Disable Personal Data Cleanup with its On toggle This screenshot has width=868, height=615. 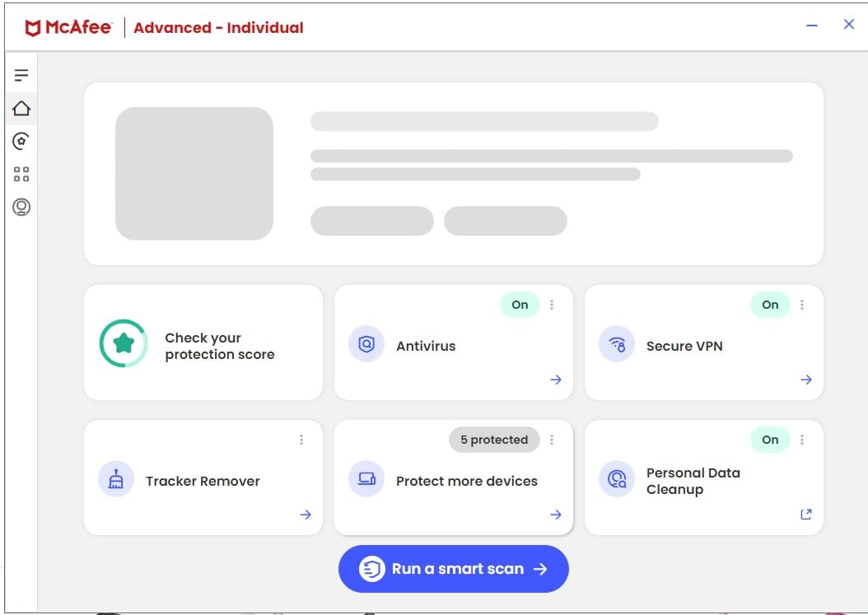(769, 440)
